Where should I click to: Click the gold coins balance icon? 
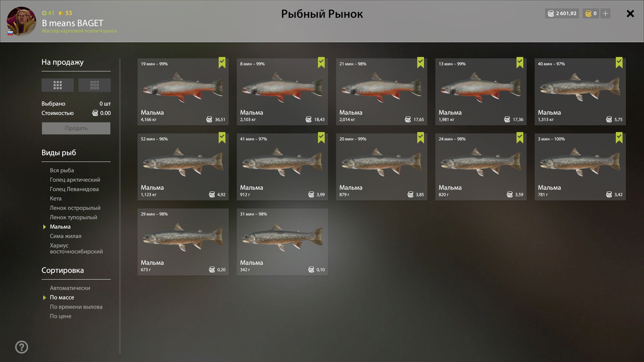[x=588, y=13]
